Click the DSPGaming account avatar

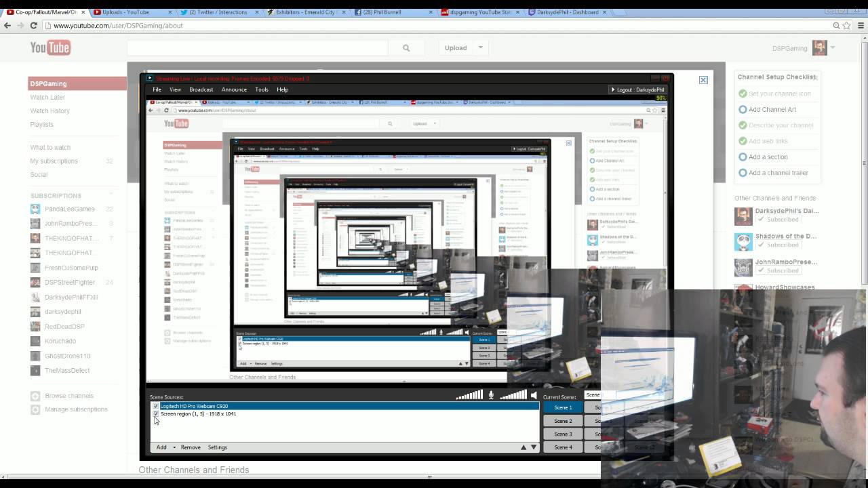click(819, 48)
